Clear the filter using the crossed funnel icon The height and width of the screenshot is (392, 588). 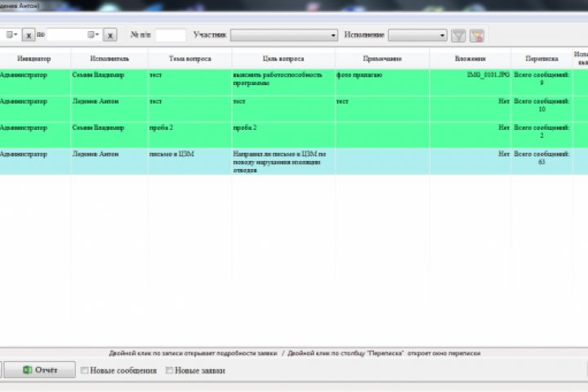coord(477,36)
